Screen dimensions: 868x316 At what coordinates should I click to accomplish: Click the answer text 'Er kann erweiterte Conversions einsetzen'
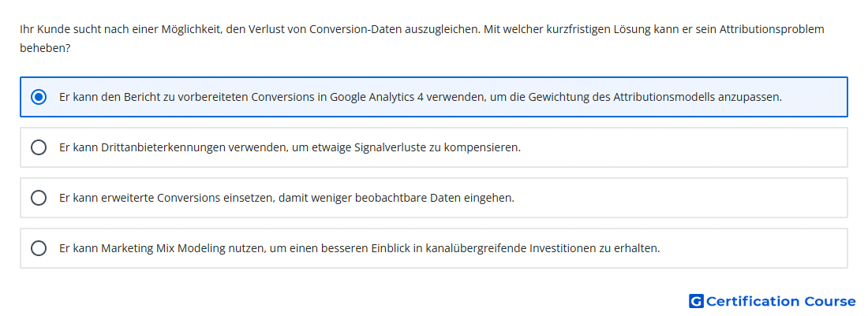[286, 198]
